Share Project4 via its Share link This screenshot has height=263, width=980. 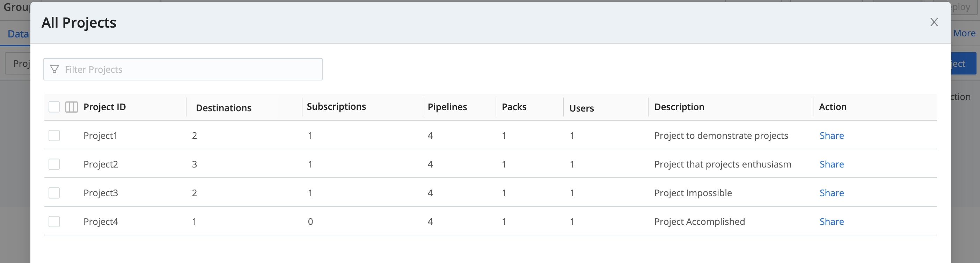click(x=832, y=221)
